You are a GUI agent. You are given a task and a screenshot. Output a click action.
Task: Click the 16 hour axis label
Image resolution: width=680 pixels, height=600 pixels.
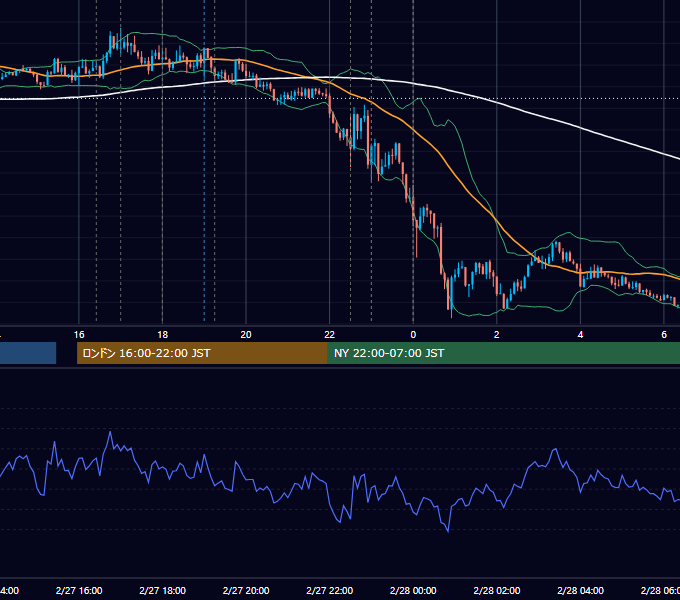[79, 335]
